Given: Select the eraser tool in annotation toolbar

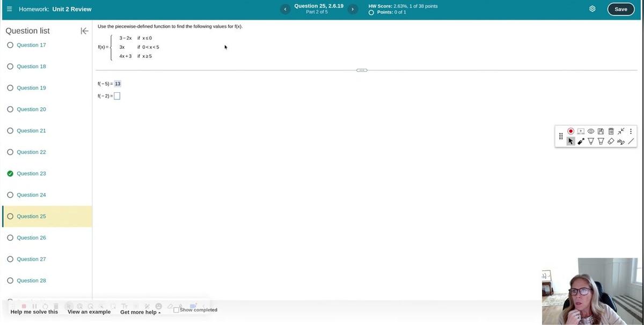Looking at the screenshot, I should [611, 142].
